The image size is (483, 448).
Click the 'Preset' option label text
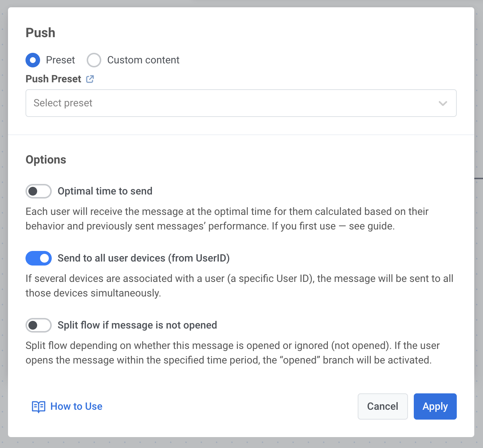click(x=60, y=60)
